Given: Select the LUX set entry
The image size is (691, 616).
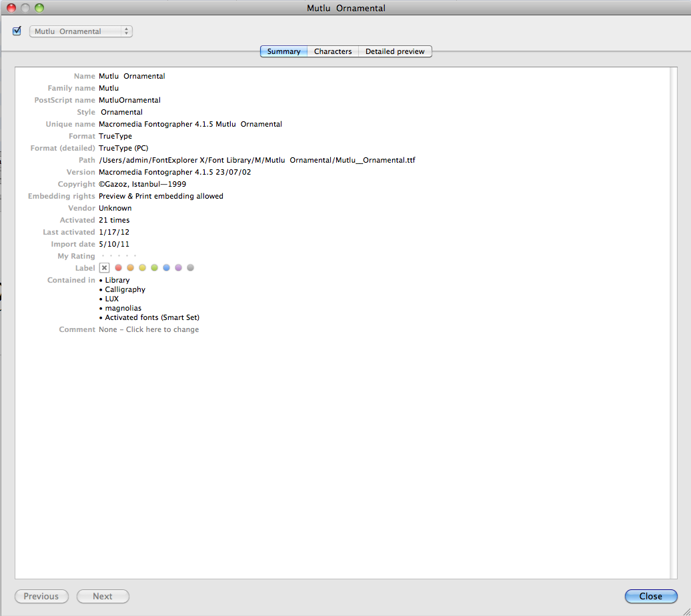Looking at the screenshot, I should click(111, 299).
